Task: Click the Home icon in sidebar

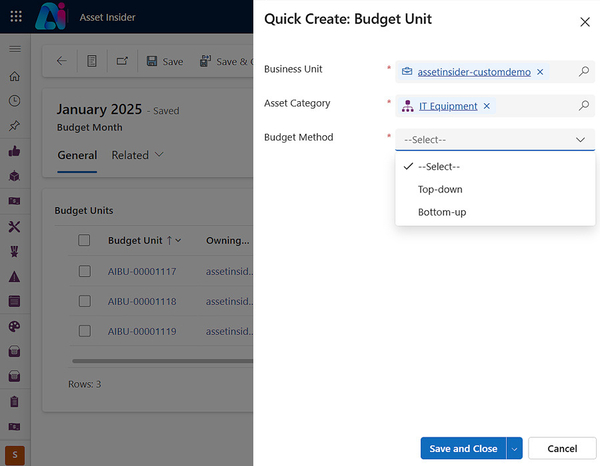Action: click(14, 76)
